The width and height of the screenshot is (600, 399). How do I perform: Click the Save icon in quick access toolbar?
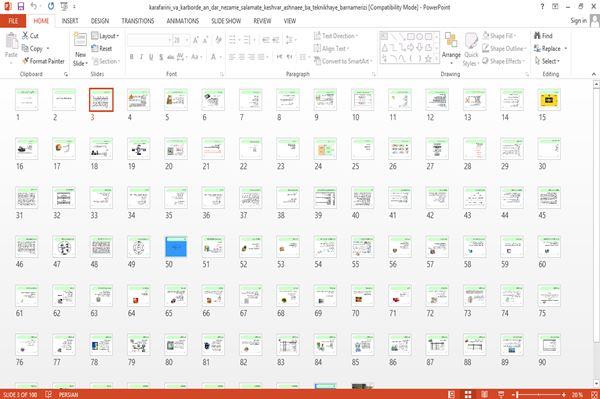pyautogui.click(x=20, y=6)
